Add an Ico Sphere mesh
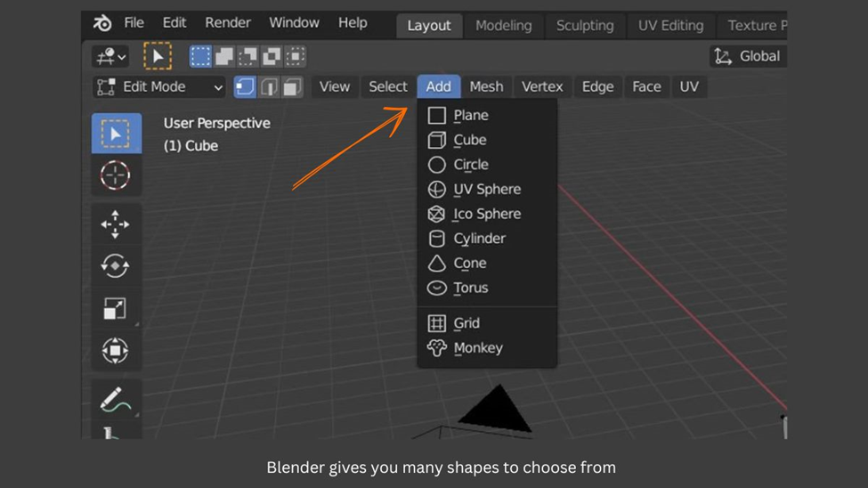Screen dimensions: 868x488 pos(487,214)
